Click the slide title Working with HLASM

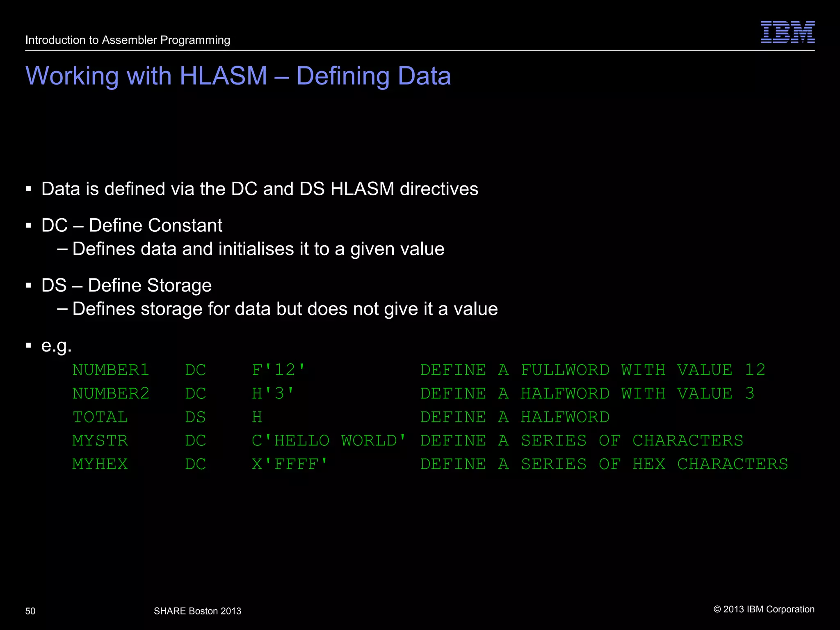[238, 76]
